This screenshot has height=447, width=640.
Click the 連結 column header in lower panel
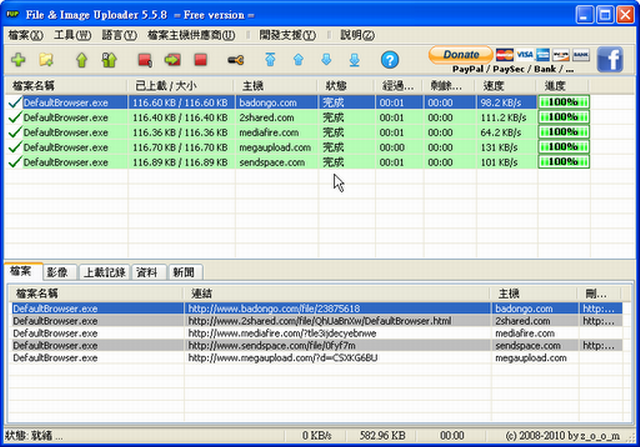pos(202,293)
